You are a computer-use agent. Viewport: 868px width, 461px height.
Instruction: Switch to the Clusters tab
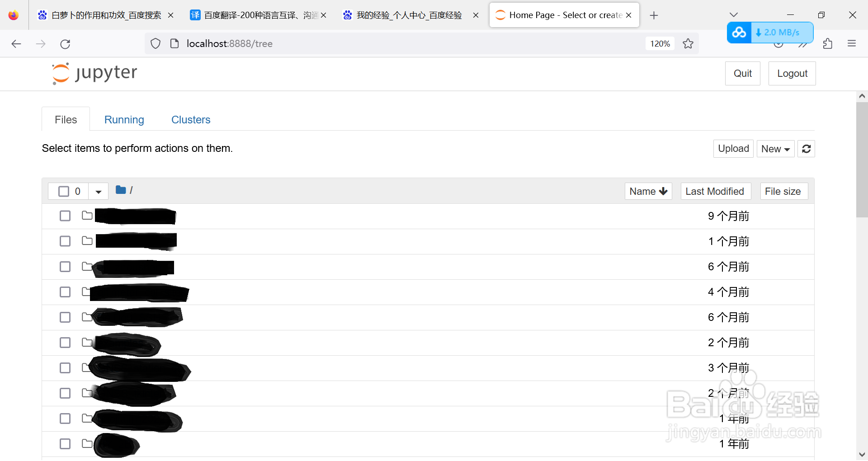point(191,120)
